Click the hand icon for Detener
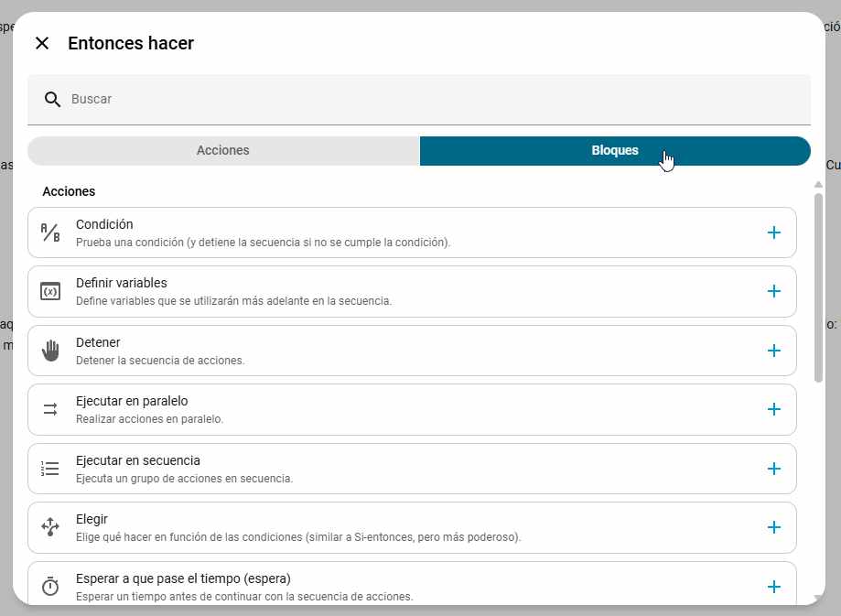The height and width of the screenshot is (616, 841). click(x=50, y=351)
